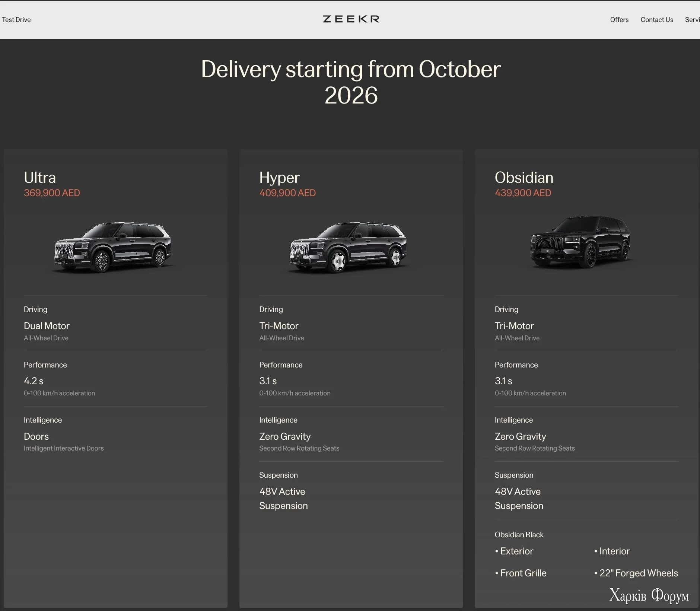Select the Hyper car image

click(x=349, y=247)
